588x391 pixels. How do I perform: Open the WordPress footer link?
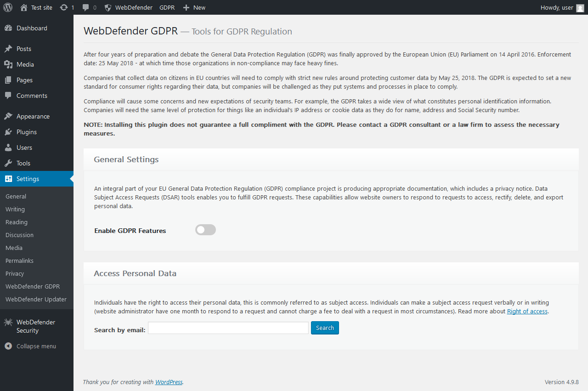pos(169,382)
